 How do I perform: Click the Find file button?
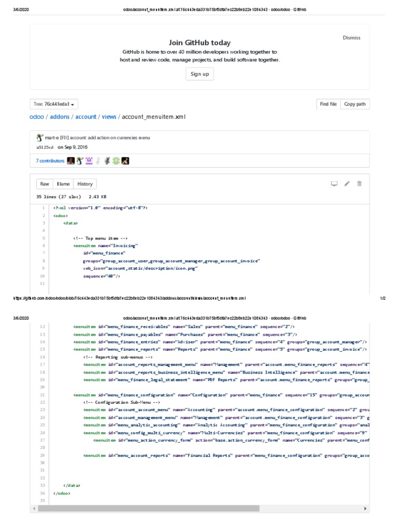[x=328, y=104]
